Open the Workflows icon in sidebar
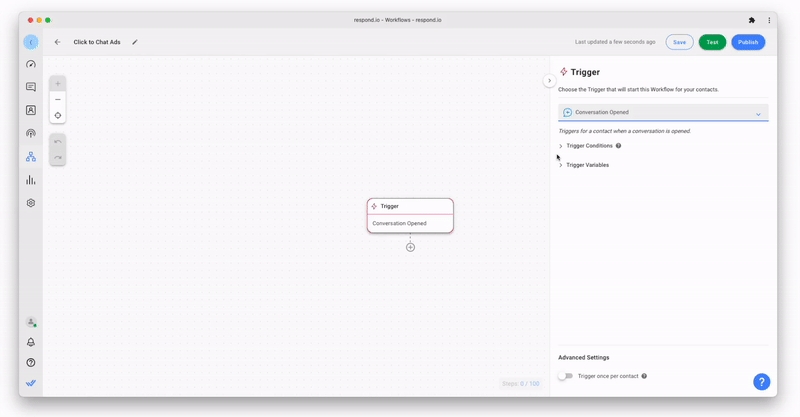The width and height of the screenshot is (800, 417). (x=31, y=157)
